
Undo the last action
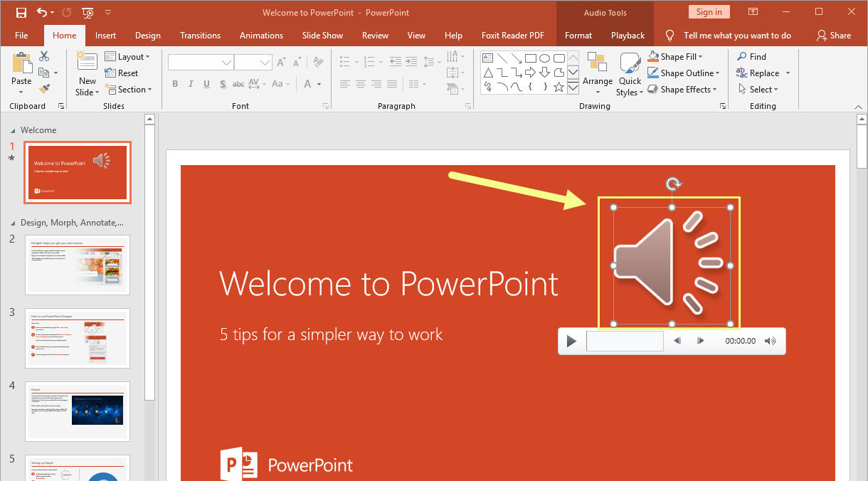pos(42,12)
